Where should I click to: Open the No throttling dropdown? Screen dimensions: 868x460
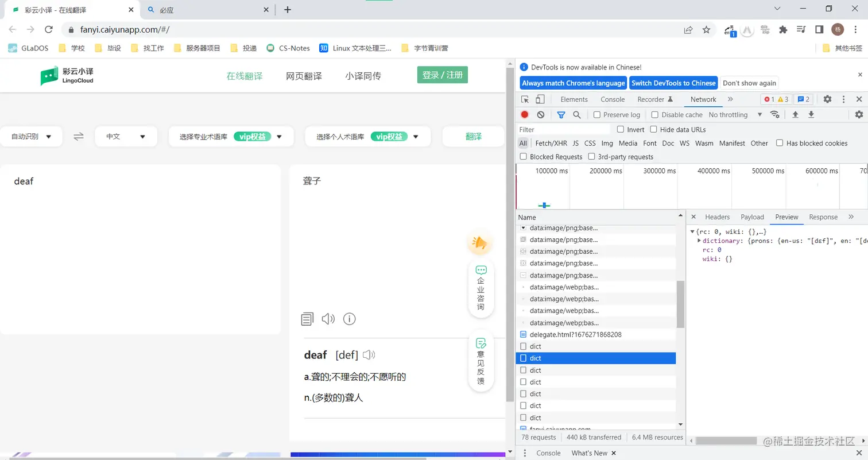tap(735, 114)
